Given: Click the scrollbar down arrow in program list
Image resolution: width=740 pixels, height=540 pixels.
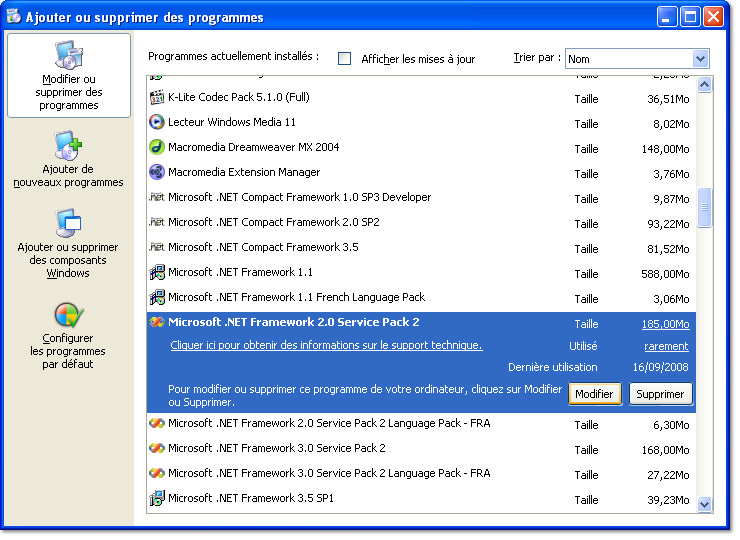Looking at the screenshot, I should (704, 505).
